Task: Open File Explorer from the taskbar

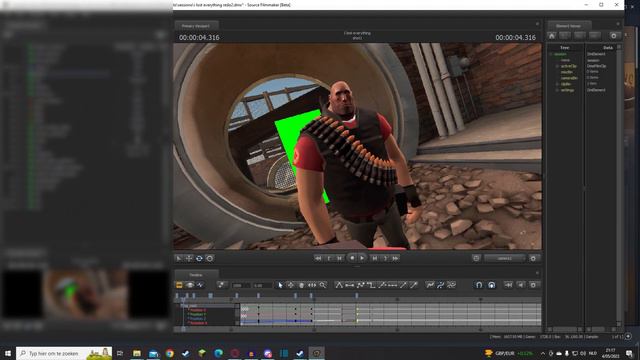Action: pos(137,353)
